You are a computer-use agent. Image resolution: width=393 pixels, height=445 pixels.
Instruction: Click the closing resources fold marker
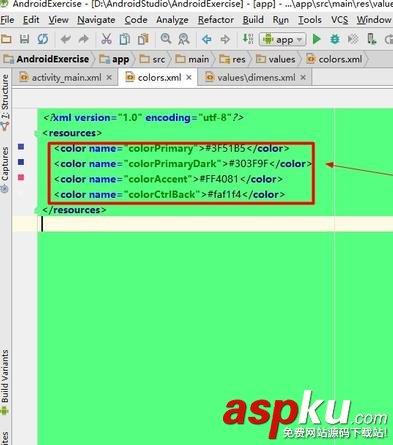pos(36,210)
